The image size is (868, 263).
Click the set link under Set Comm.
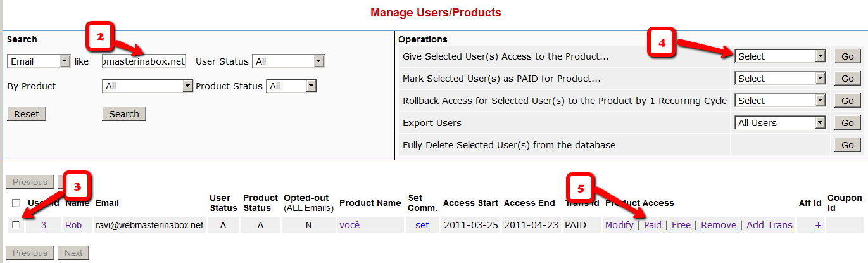(x=422, y=225)
